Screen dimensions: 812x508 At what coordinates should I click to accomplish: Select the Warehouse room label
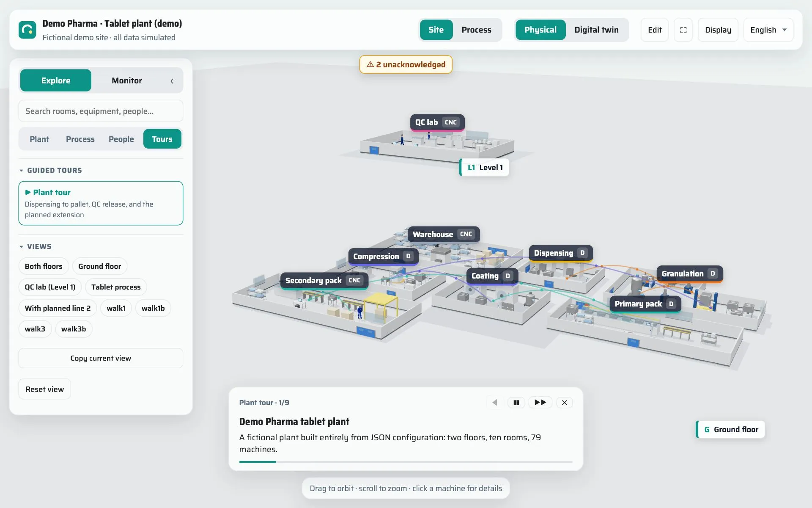point(443,234)
